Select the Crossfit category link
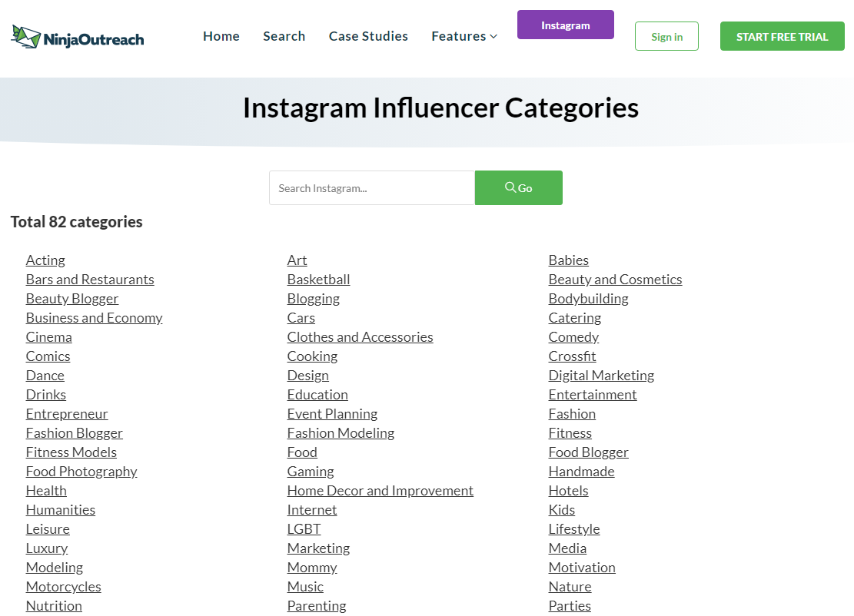The image size is (854, 616). tap(572, 356)
